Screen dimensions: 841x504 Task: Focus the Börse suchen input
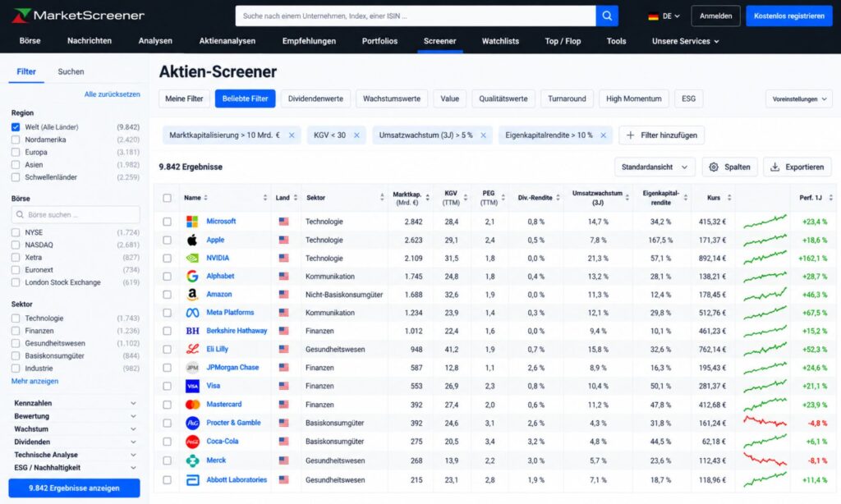click(76, 215)
